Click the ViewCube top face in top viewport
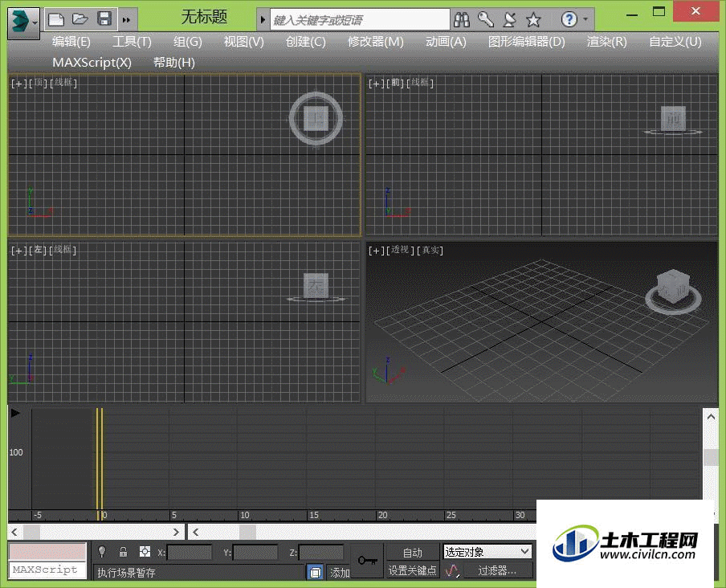Screen dimensions: 726x588 click(x=316, y=119)
